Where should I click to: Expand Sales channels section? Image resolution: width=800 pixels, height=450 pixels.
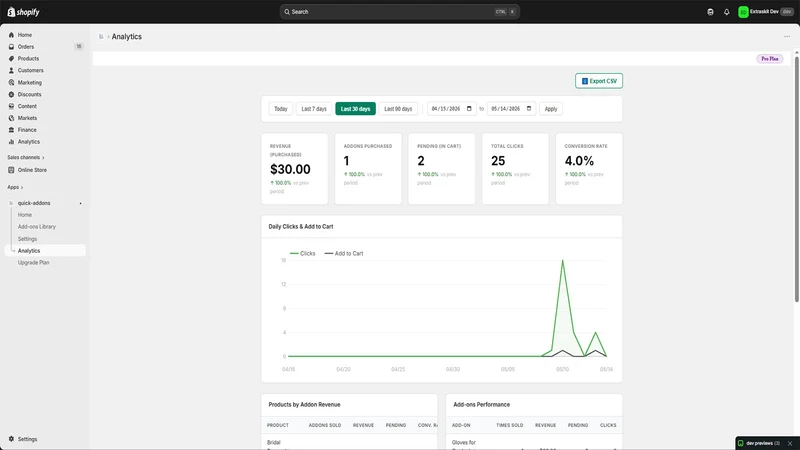tap(26, 158)
